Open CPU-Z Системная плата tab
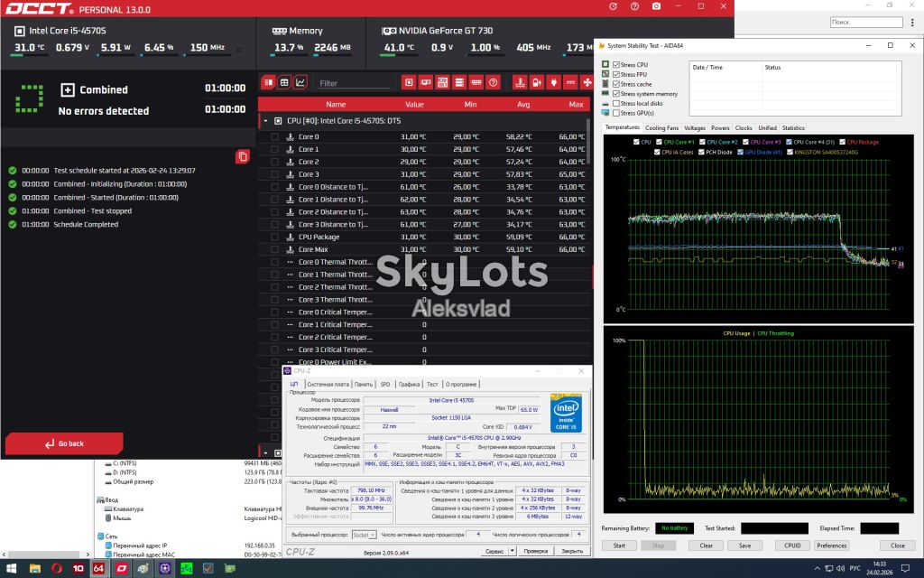 [x=328, y=384]
